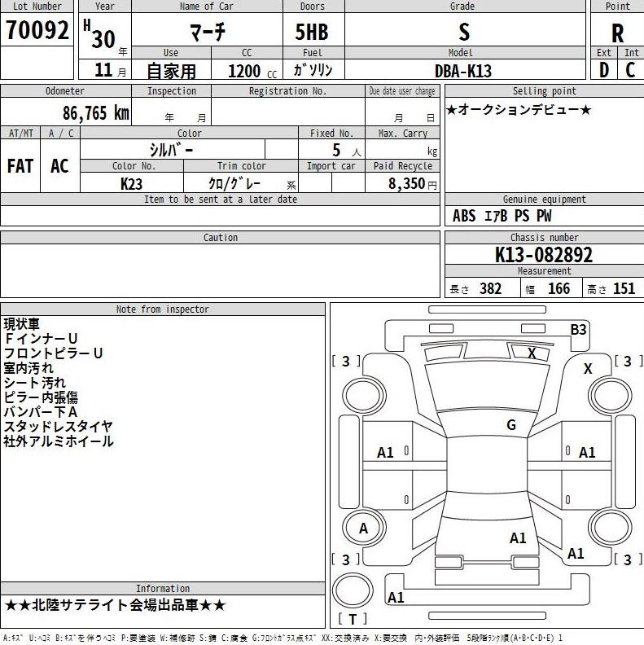Click the note バンパー下A
This screenshot has height=645, width=644.
(41, 412)
